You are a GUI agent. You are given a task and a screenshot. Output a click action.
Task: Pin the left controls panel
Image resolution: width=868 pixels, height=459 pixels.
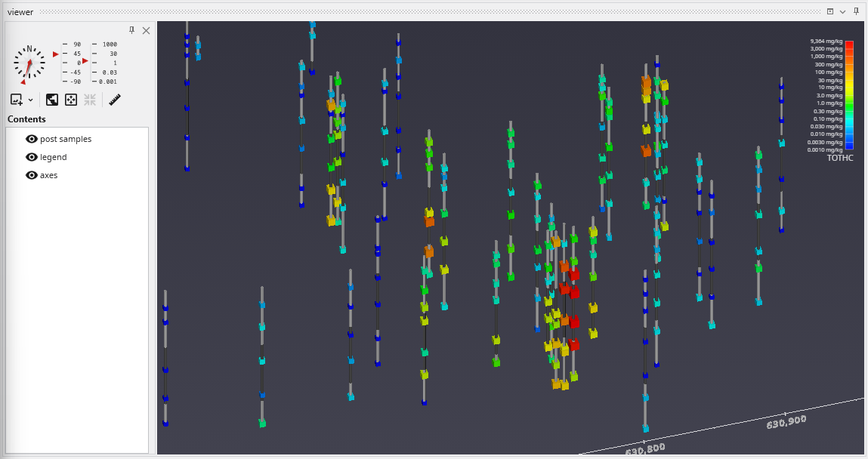click(x=131, y=30)
